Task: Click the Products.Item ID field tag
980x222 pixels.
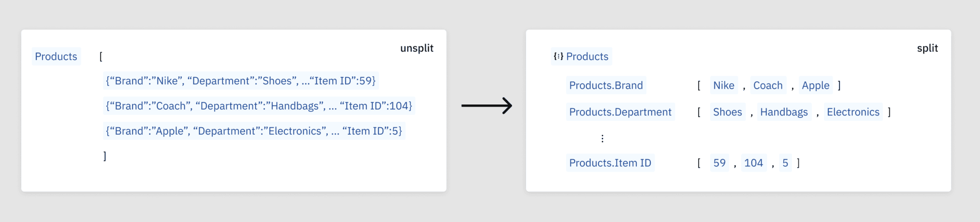Action: pyautogui.click(x=610, y=163)
